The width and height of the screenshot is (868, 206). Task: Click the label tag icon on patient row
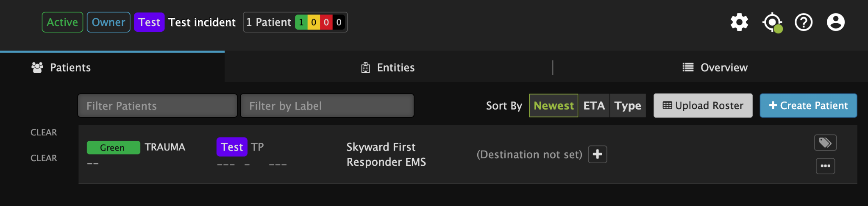[x=825, y=143]
